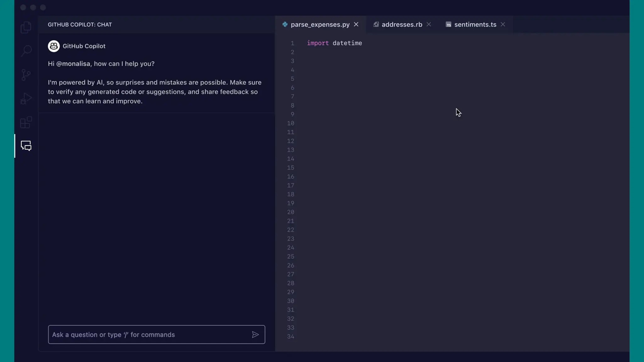Viewport: 644px width, 362px height.
Task: Switch to the parse_expenses.py tab
Action: [x=320, y=25]
